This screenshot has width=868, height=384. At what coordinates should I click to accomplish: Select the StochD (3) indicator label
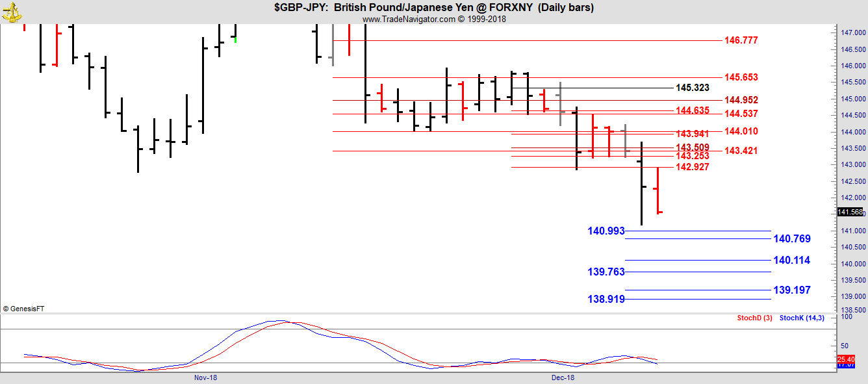pyautogui.click(x=754, y=318)
